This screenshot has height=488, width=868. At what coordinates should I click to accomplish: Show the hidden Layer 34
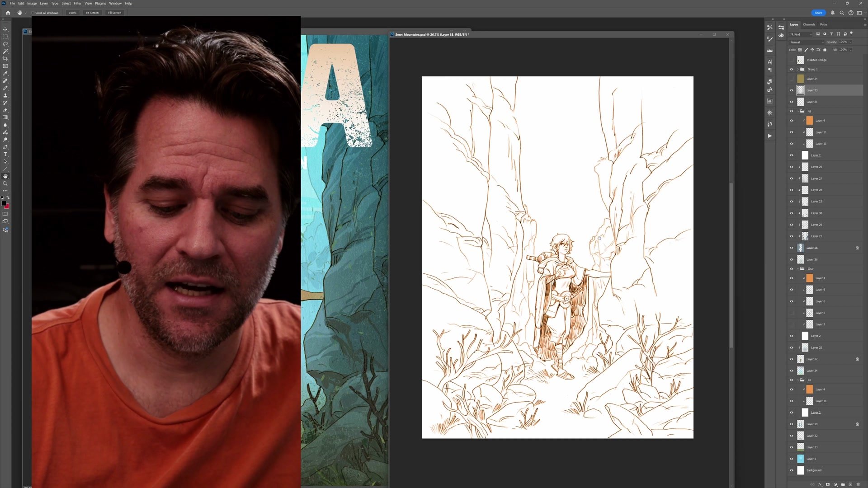coord(792,79)
